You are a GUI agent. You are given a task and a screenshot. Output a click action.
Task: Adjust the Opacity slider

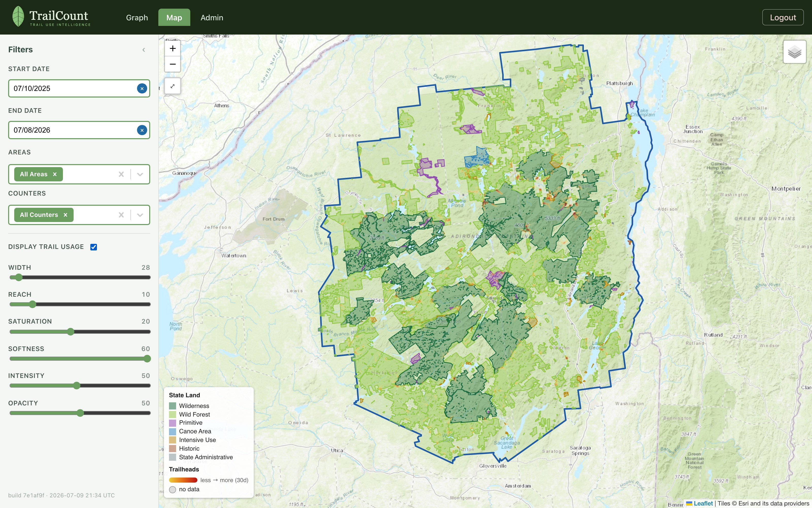tap(80, 413)
